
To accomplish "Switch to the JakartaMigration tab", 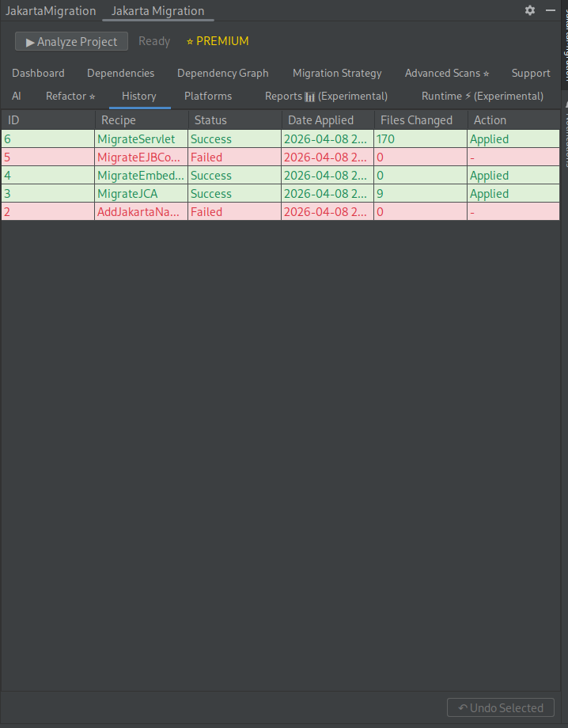I will [x=51, y=10].
